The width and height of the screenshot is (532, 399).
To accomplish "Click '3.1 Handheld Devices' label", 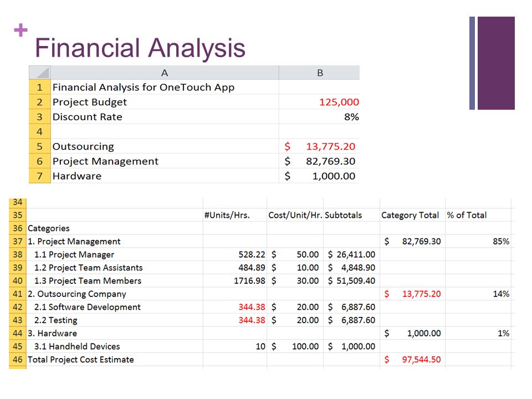I will pos(77,346).
